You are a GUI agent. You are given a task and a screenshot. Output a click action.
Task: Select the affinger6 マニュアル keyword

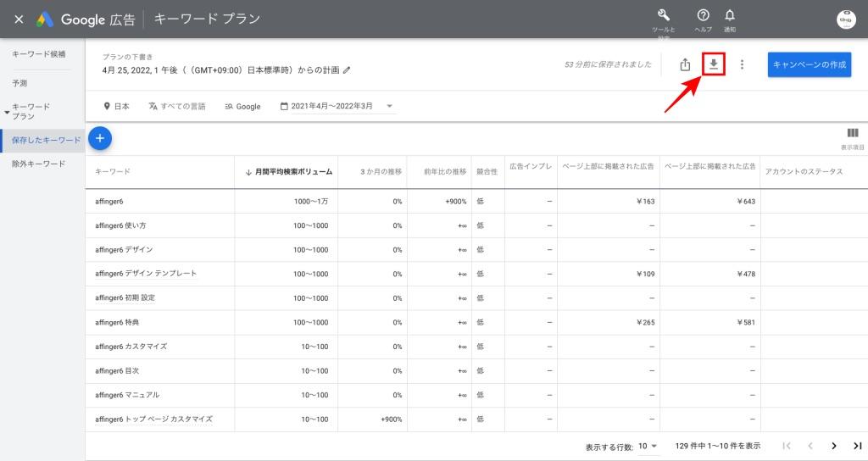127,395
